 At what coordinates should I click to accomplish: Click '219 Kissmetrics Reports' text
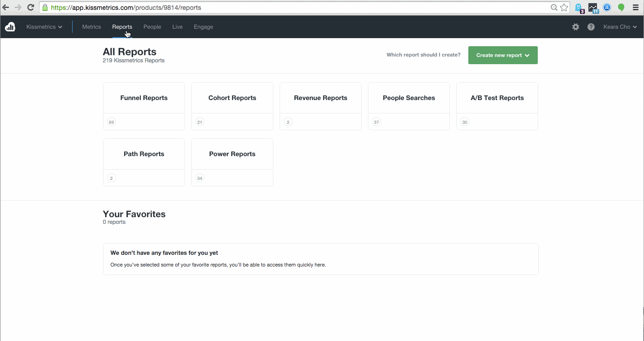tap(134, 61)
